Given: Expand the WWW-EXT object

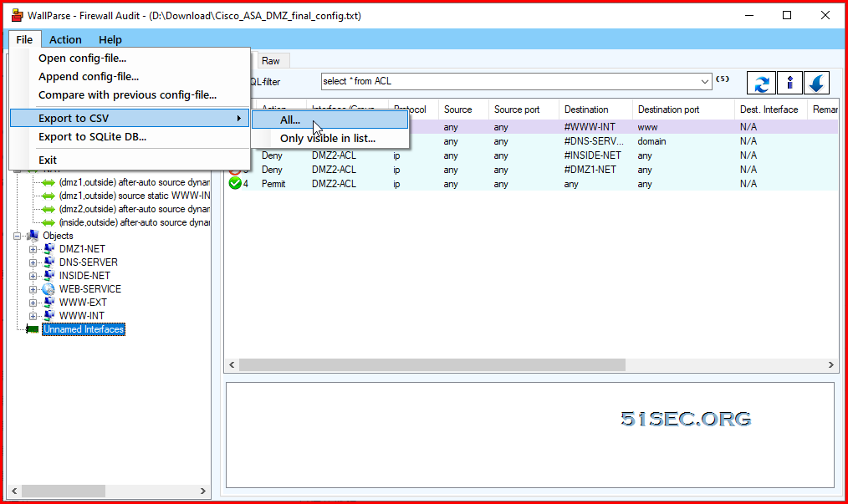Looking at the screenshot, I should tap(33, 303).
